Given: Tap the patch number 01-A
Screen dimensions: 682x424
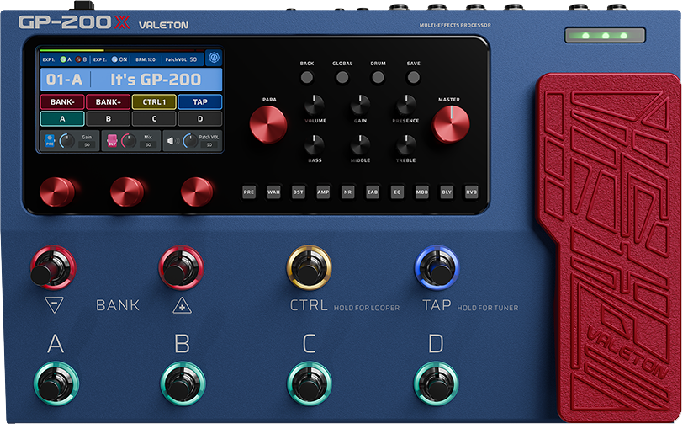Looking at the screenshot, I should [x=64, y=80].
